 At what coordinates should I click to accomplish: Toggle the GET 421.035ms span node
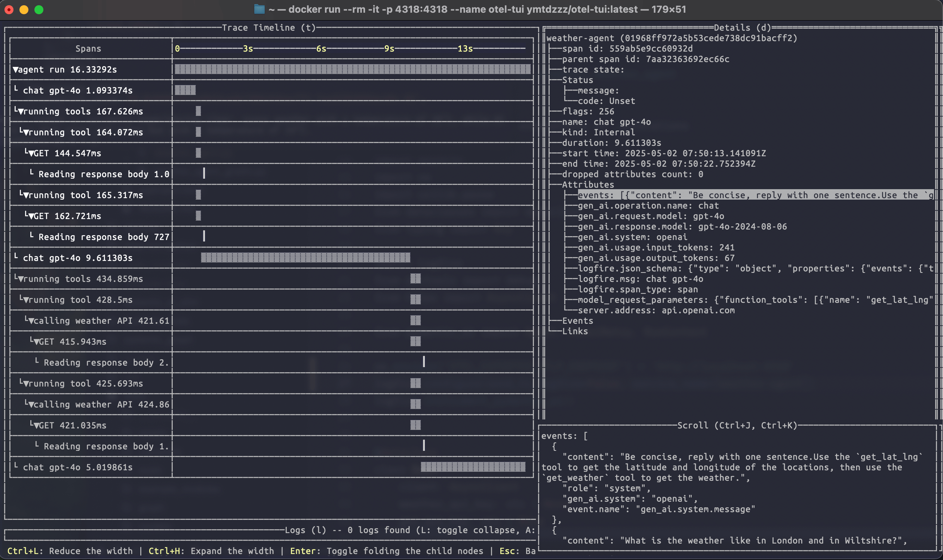pos(37,426)
